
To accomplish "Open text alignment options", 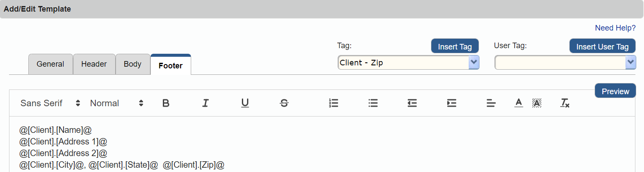I will tap(491, 103).
